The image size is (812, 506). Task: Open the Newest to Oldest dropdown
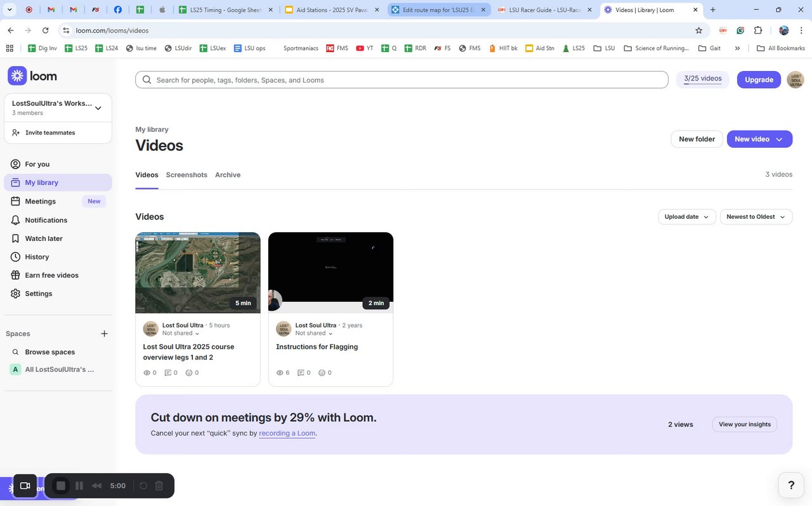click(x=756, y=217)
